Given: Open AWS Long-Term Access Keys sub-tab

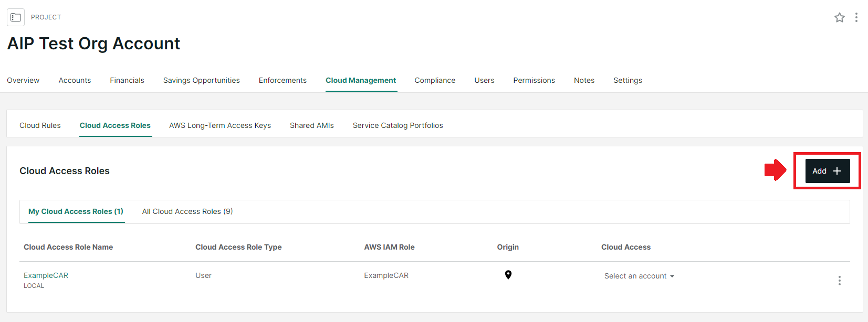Looking at the screenshot, I should 220,125.
